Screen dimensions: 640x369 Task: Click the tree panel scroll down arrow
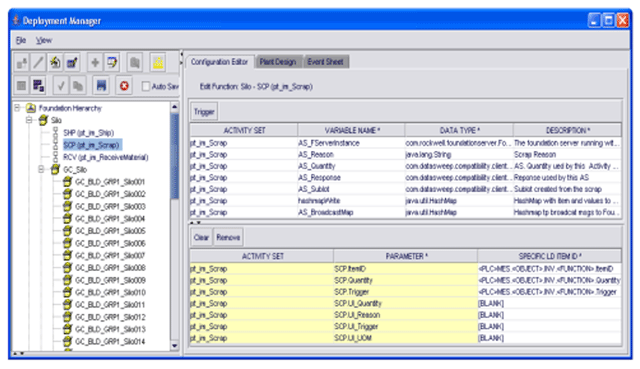[175, 346]
